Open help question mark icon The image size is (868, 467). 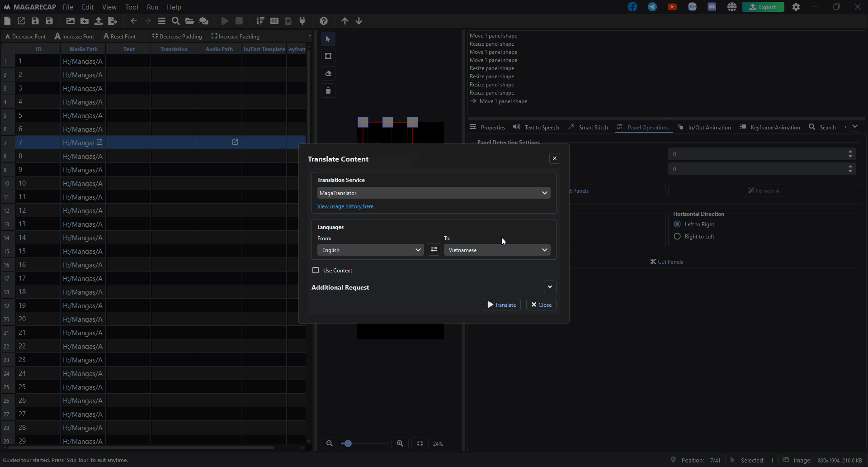(x=324, y=21)
